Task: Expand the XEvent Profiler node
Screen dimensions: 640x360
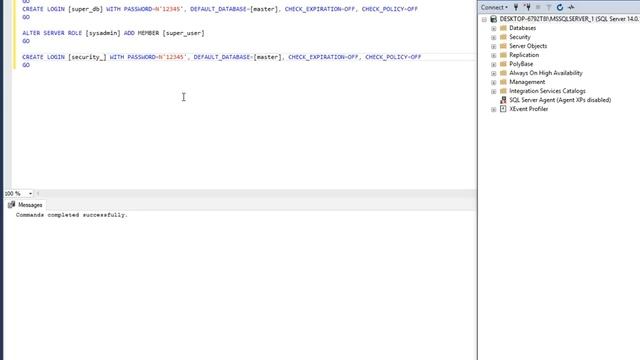Action: [493, 109]
